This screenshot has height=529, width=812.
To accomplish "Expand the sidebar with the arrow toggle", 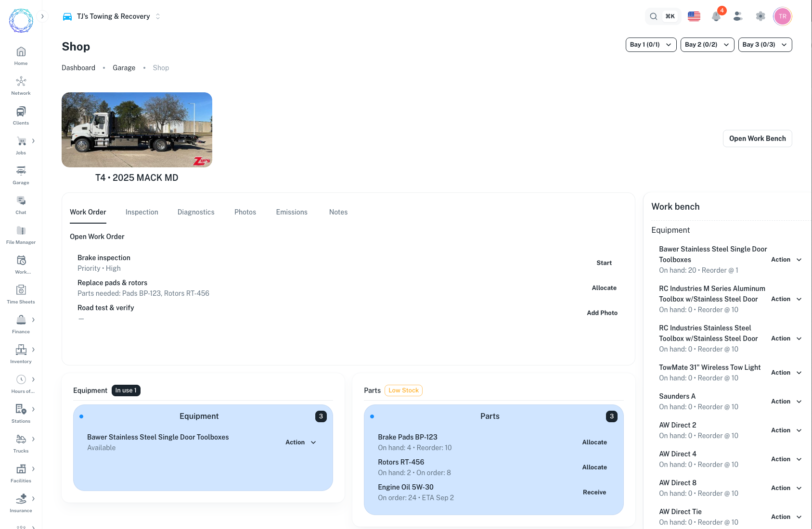I will tap(42, 16).
